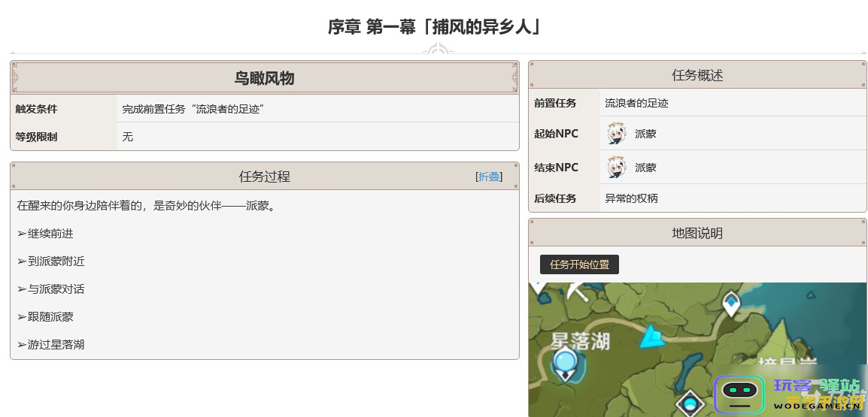This screenshot has width=868, height=417.
Task: Click the map thumbnail image
Action: (x=697, y=349)
